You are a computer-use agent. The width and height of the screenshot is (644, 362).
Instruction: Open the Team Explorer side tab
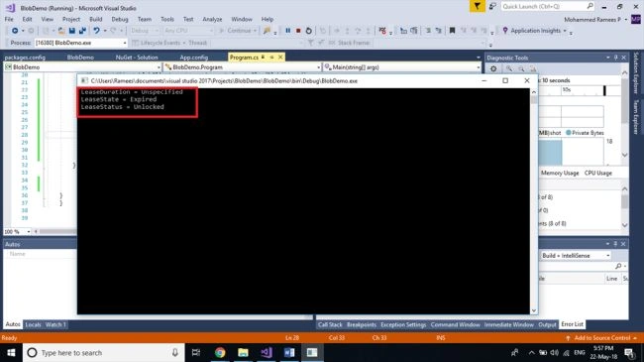(636, 117)
